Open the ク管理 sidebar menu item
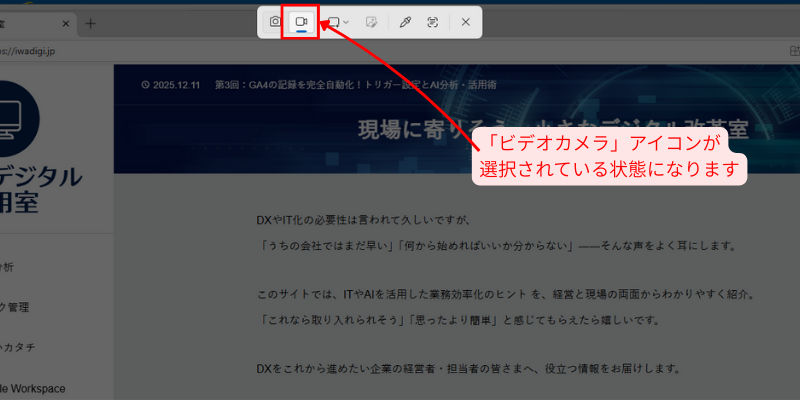This screenshot has width=800, height=400. click(14, 307)
